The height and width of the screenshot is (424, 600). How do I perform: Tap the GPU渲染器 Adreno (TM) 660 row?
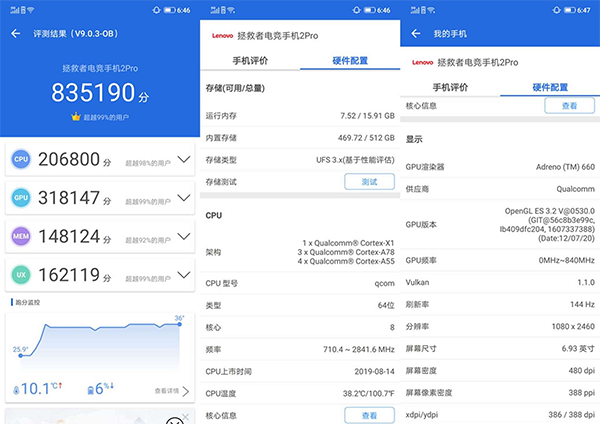(500, 167)
